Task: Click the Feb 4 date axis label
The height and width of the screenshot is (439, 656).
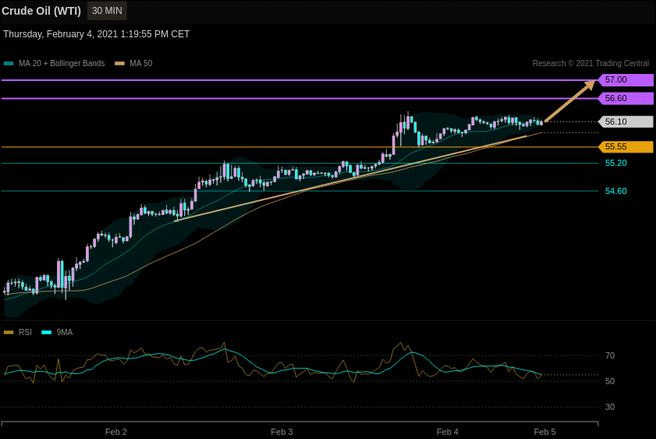Action: coord(447,431)
